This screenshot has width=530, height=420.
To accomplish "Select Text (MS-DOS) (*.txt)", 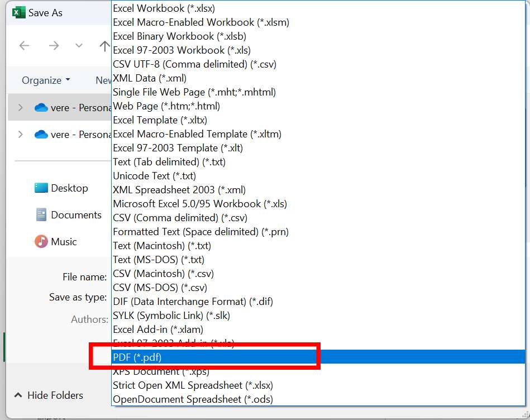I will coord(318,260).
